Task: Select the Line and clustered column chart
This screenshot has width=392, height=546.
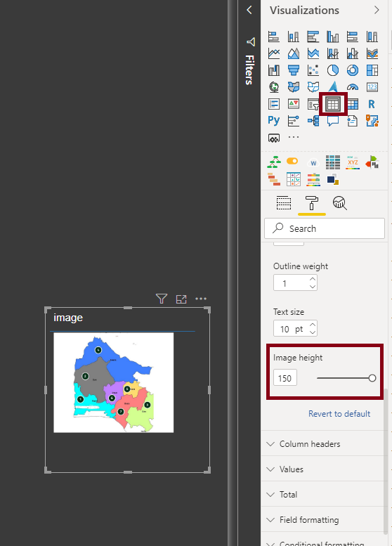Action: tap(353, 53)
